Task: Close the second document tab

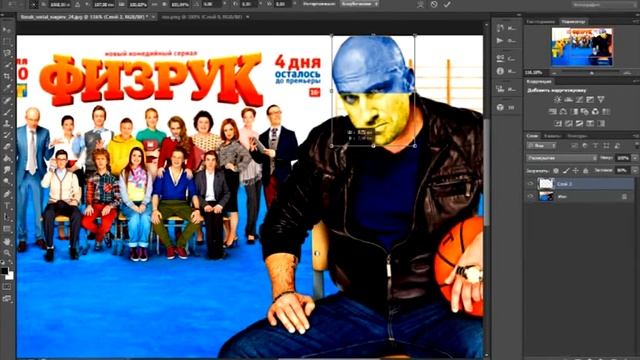Action: (x=248, y=17)
